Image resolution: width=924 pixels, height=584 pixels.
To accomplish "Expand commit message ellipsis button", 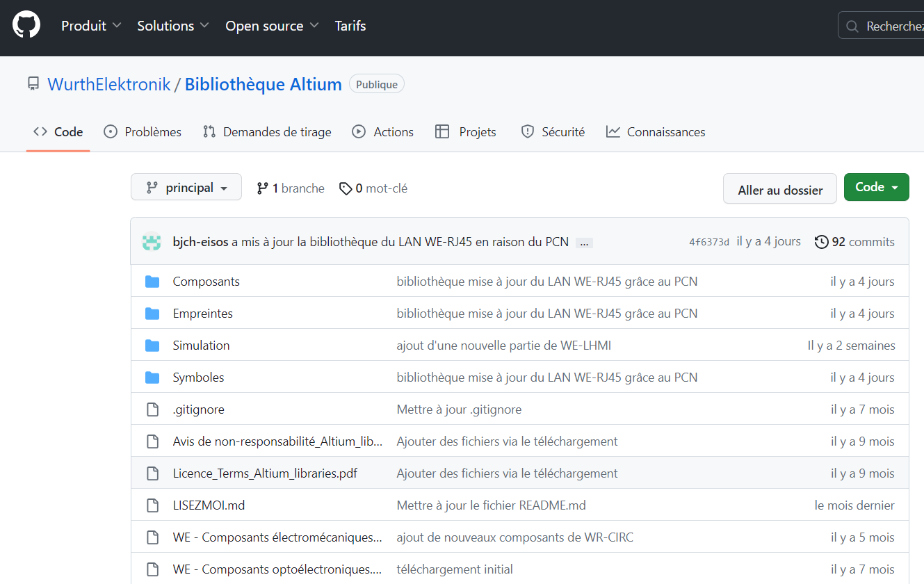I will tap(584, 243).
